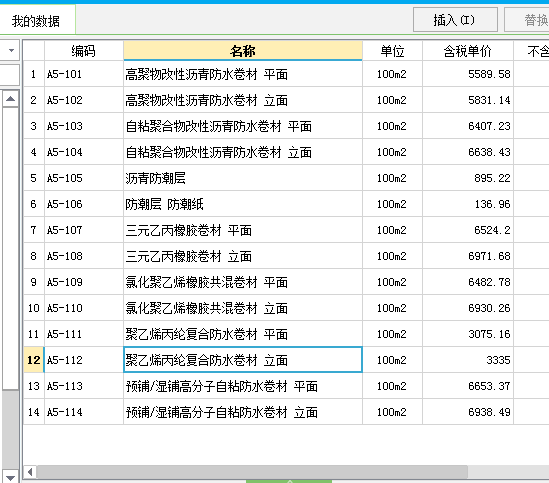Click the 单位 column header
This screenshot has height=483, width=549.
[x=392, y=51]
